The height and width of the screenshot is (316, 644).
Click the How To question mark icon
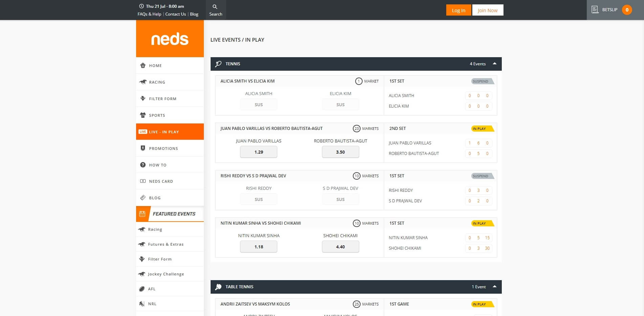point(143,165)
